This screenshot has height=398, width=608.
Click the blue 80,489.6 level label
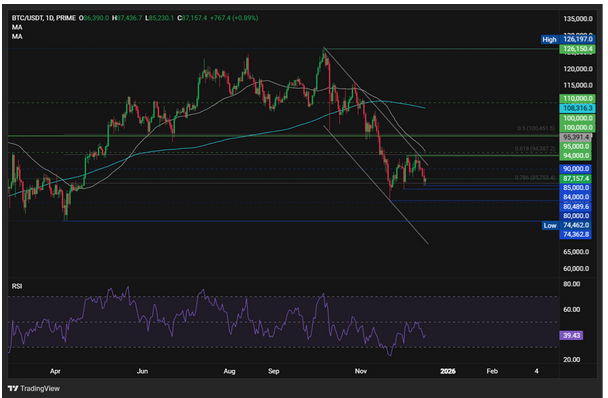click(x=576, y=206)
